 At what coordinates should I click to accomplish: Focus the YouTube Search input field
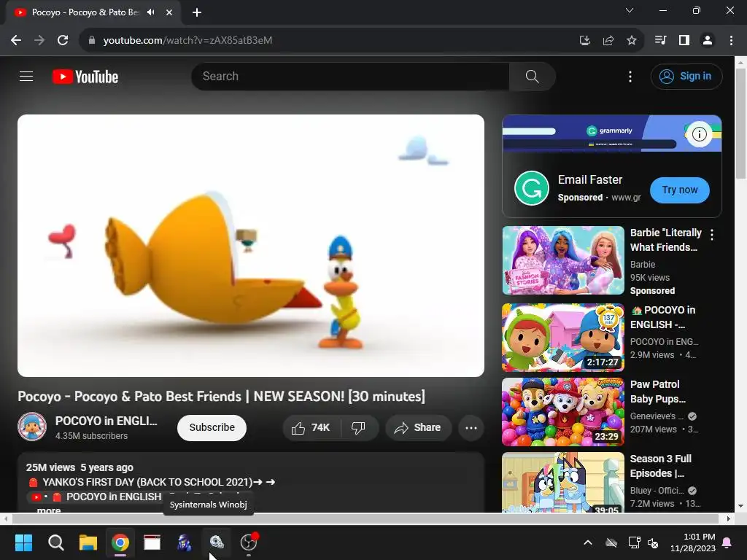coord(351,76)
